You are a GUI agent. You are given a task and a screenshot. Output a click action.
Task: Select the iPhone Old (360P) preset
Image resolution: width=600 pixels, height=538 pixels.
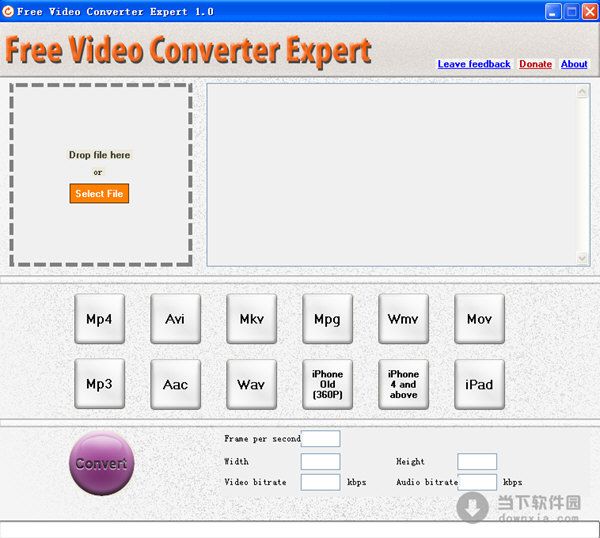click(x=327, y=384)
